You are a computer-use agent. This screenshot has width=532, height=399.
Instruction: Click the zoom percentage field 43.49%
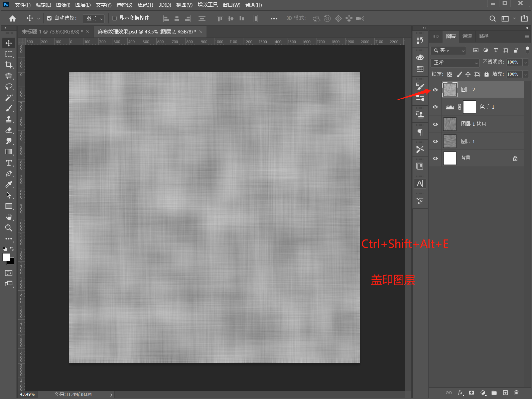(x=27, y=394)
